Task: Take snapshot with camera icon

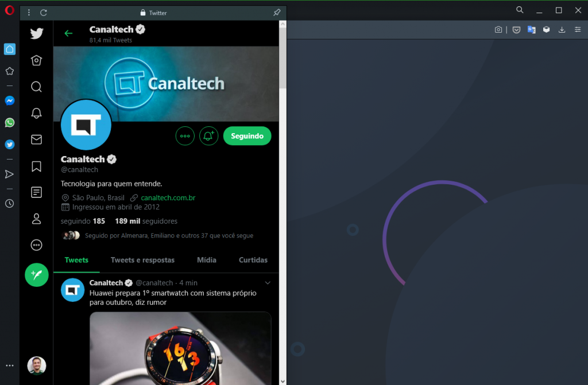Action: [x=498, y=30]
